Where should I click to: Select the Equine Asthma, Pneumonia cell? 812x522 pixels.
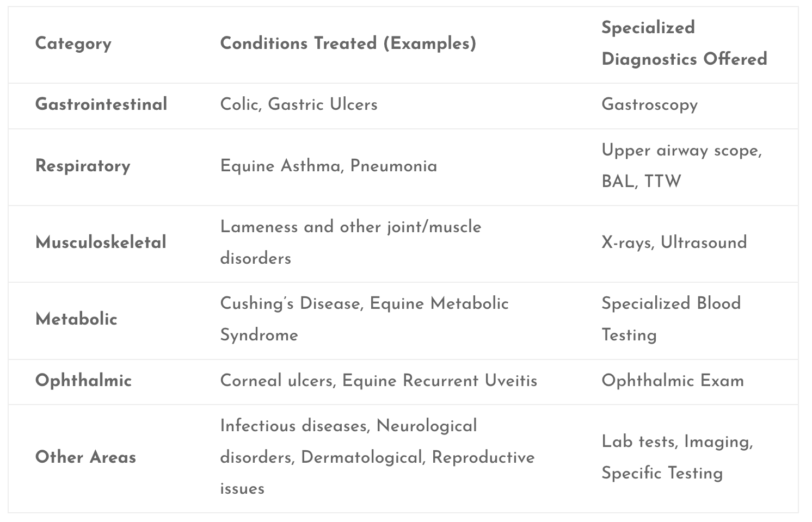pos(328,166)
